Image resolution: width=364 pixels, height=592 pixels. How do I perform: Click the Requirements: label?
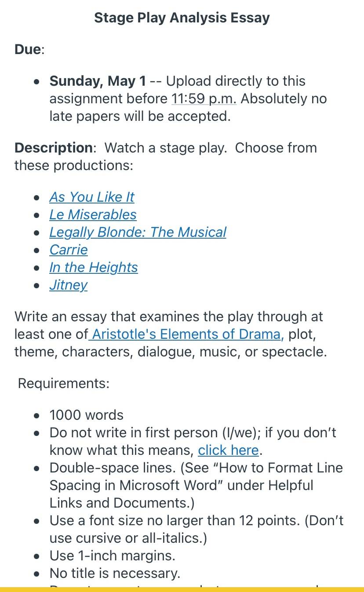[x=64, y=383]
